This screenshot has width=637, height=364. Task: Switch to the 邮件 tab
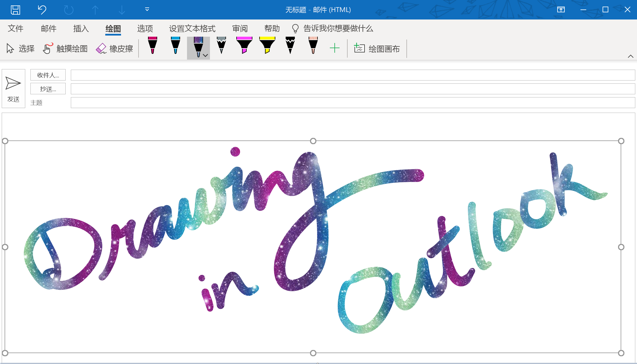[49, 28]
